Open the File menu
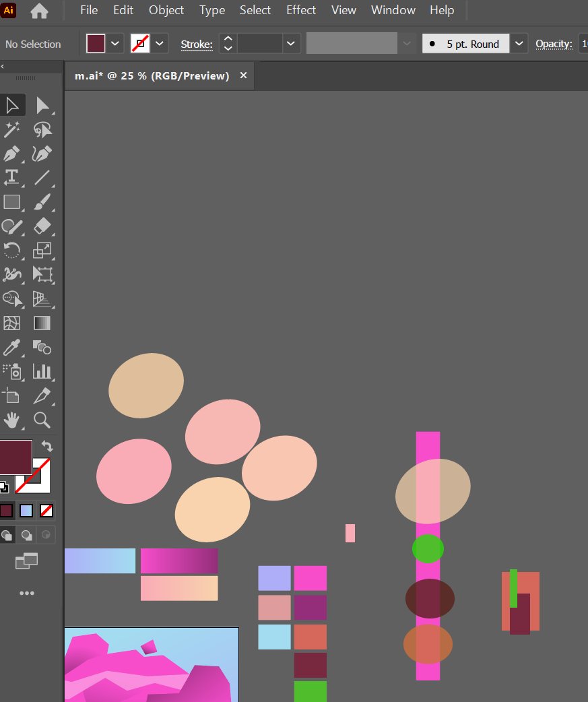Screen dimensions: 588x702 pos(89,10)
